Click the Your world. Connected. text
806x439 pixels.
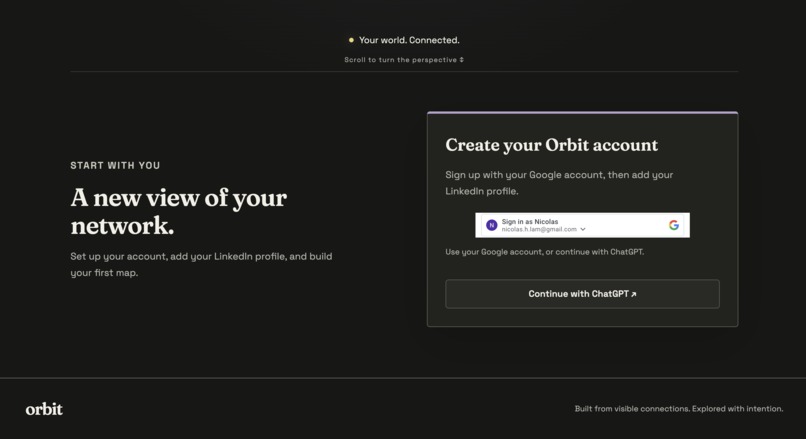(x=409, y=40)
